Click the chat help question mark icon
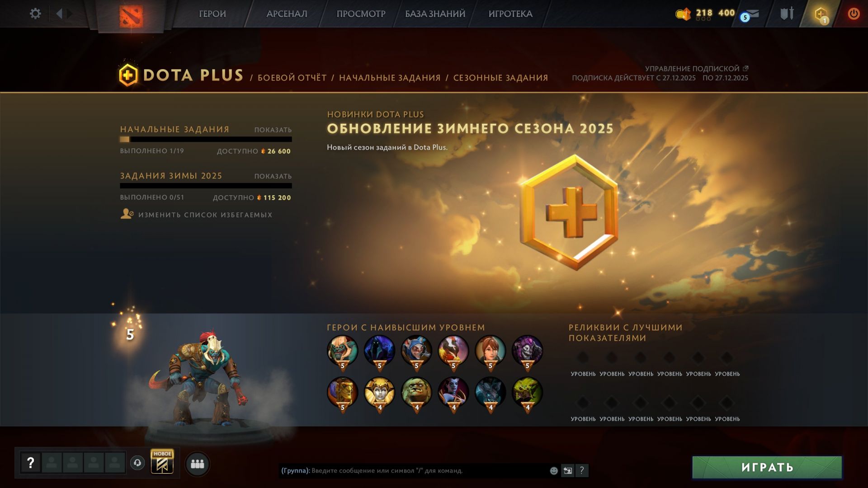 point(582,470)
